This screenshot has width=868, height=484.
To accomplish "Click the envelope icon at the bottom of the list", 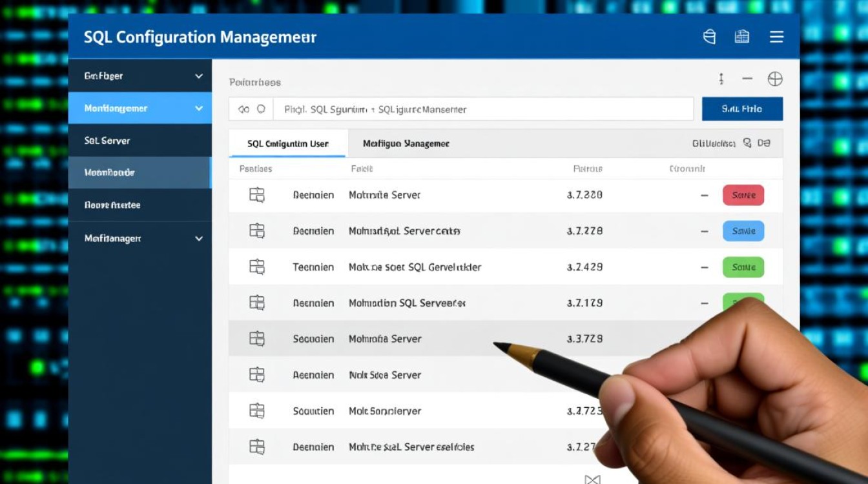I will (x=592, y=479).
